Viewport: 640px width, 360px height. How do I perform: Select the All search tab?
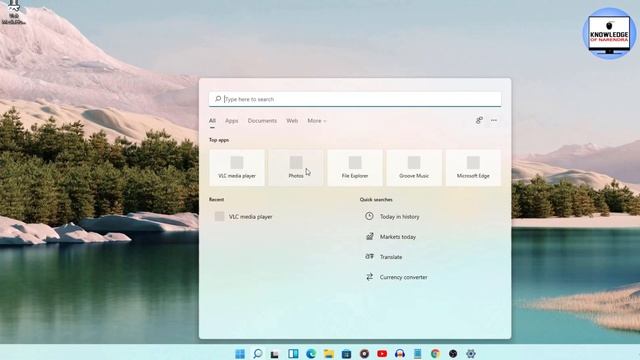[212, 121]
